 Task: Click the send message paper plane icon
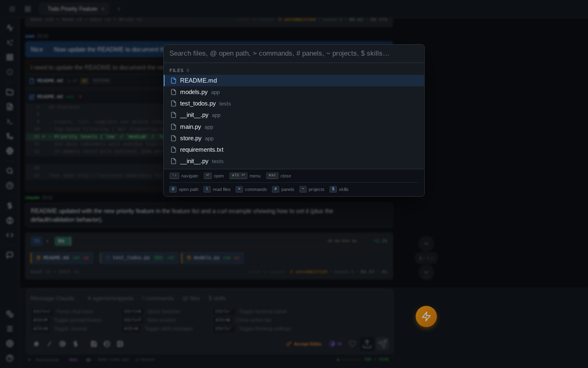tap(383, 344)
